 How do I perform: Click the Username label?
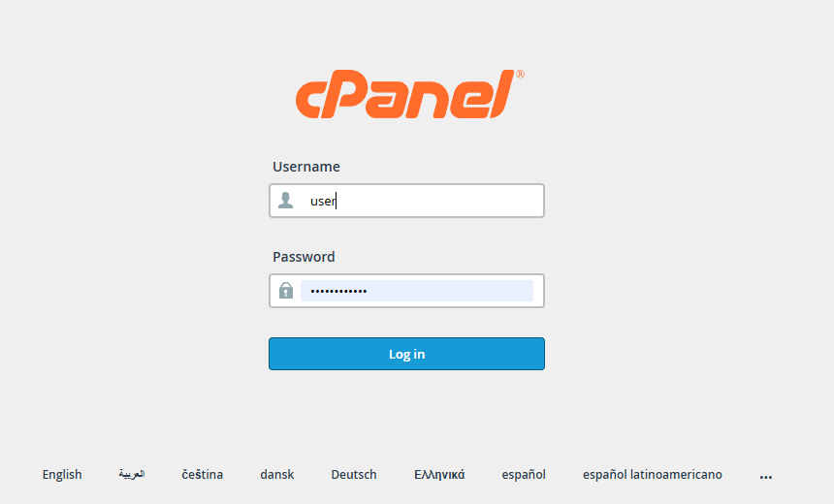click(305, 167)
